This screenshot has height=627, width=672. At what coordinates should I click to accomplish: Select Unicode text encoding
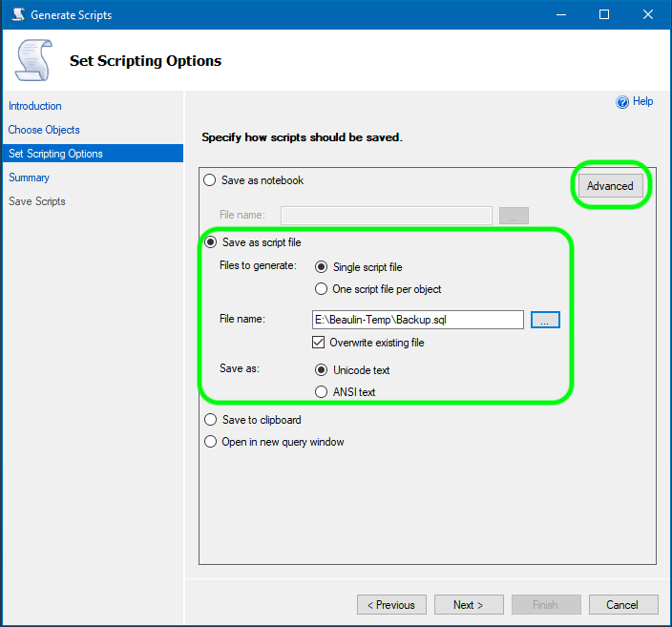(x=321, y=370)
